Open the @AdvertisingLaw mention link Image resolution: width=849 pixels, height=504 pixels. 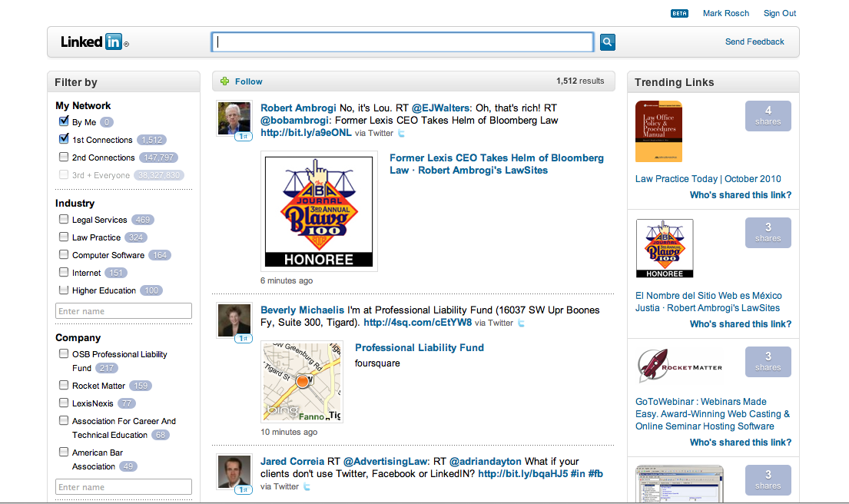tap(386, 461)
